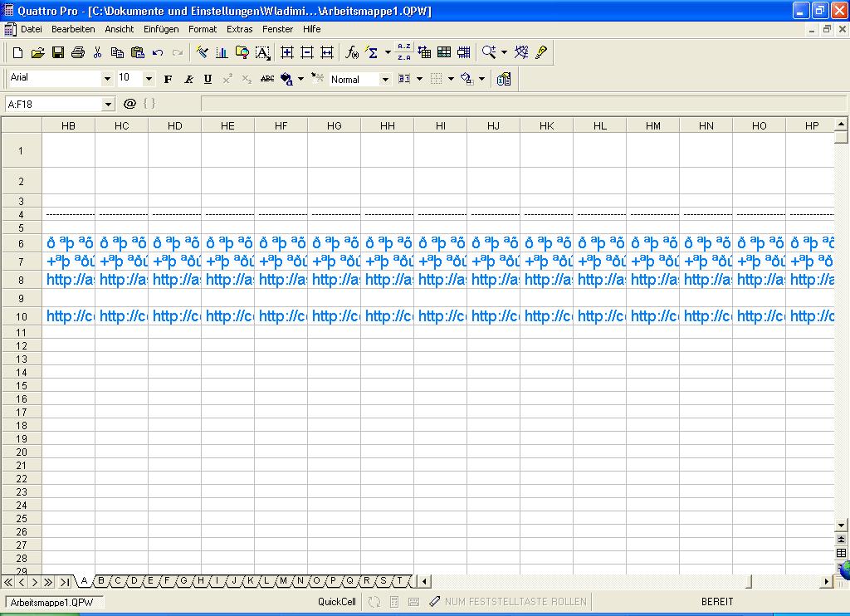Apply fill color with the fill bucket icon
This screenshot has height=616, width=850.
(x=467, y=79)
